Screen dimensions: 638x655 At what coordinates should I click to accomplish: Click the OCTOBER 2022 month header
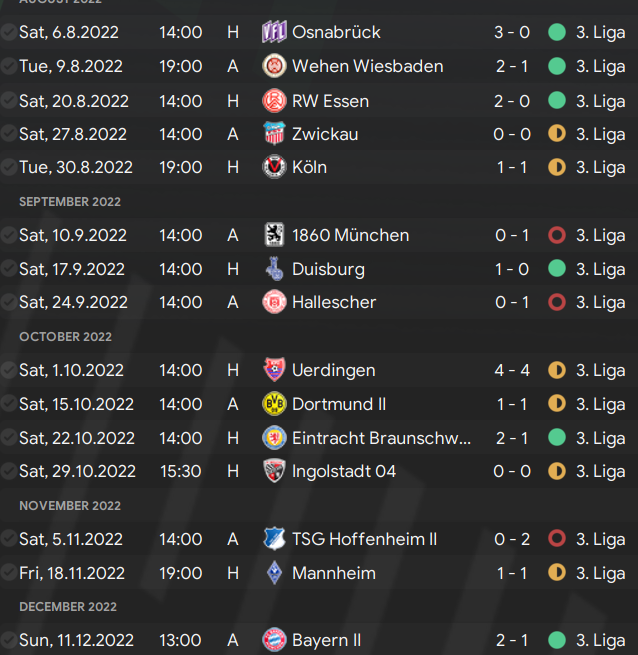66,337
